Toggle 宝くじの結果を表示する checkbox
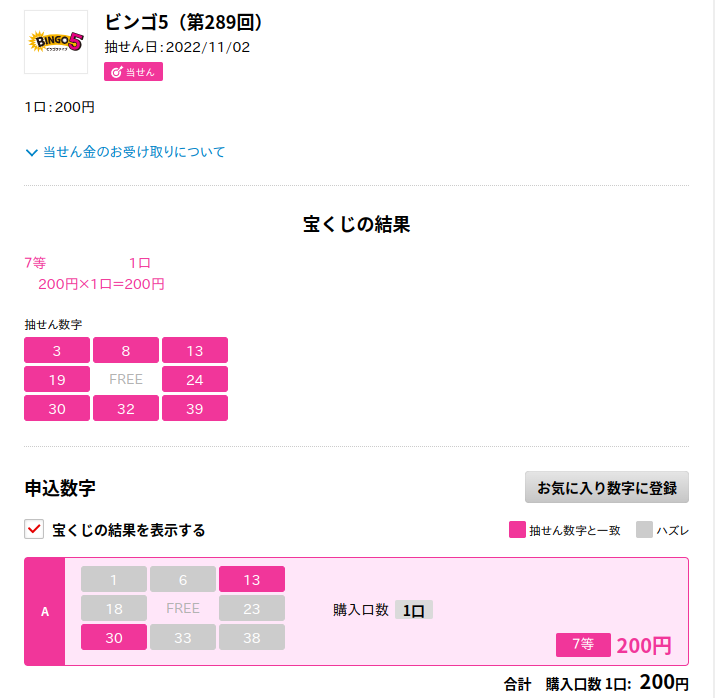This screenshot has height=698, width=715. click(34, 529)
